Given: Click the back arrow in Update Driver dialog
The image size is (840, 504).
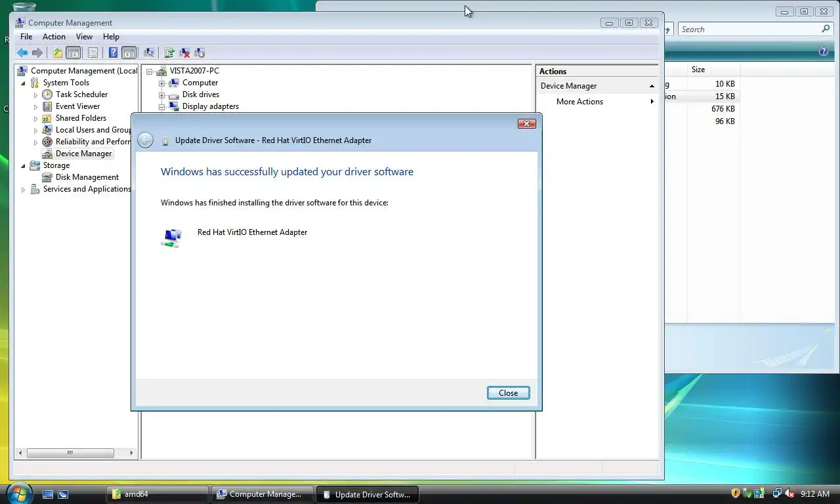Looking at the screenshot, I should pyautogui.click(x=146, y=140).
